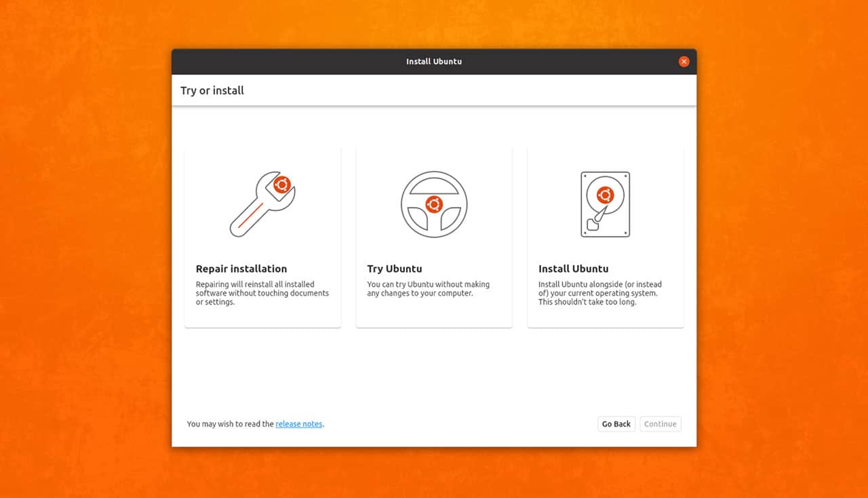Click the wrench Repair installation icon
The width and height of the screenshot is (868, 498).
coord(262,204)
